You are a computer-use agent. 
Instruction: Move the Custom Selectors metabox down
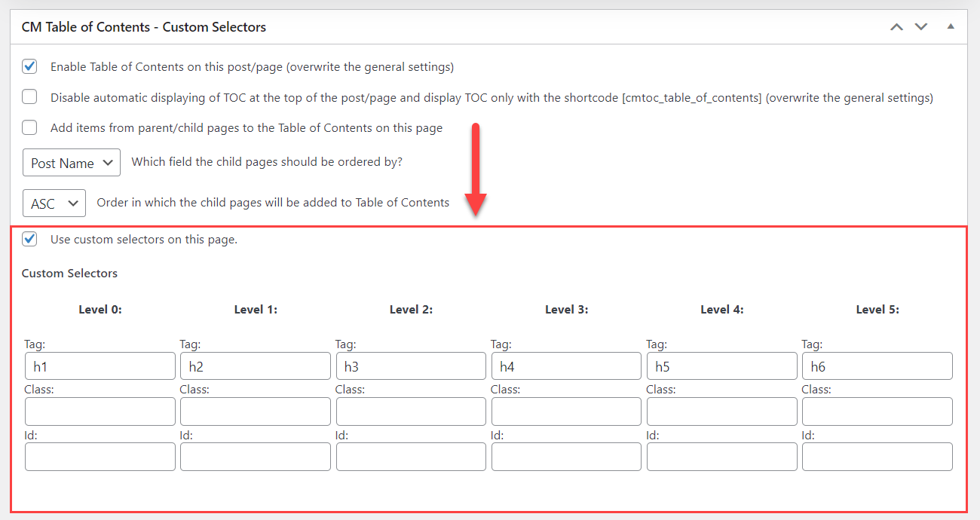920,26
